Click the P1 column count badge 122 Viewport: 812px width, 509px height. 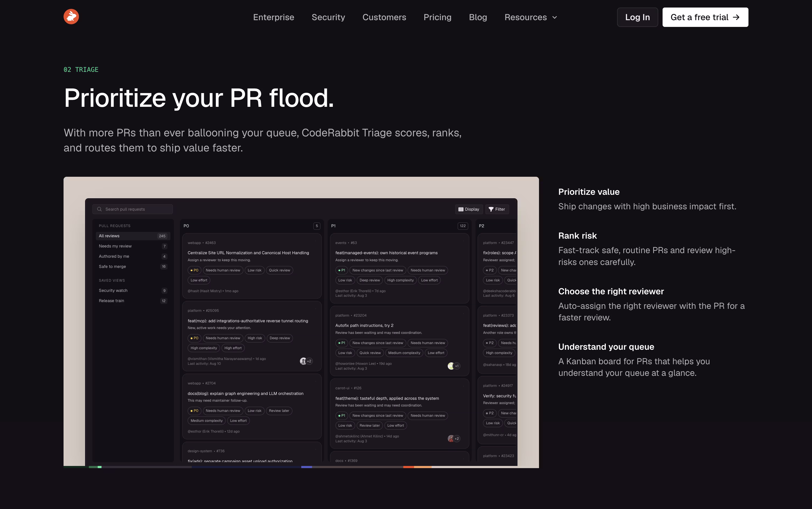[x=463, y=226]
